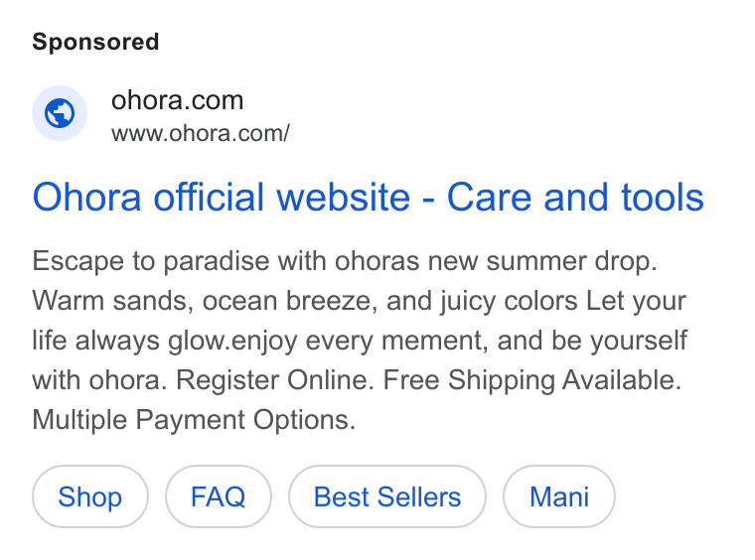Select the Shop sitelink chip
755x560 pixels.
click(90, 496)
